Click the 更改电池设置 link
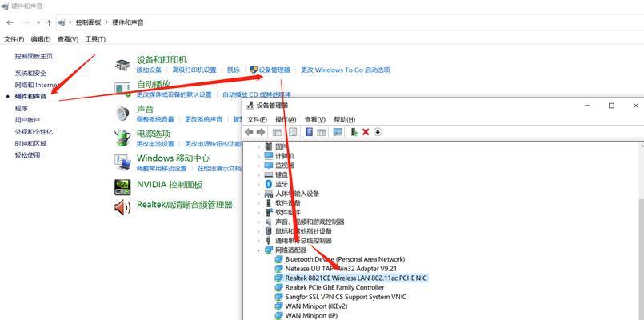The height and width of the screenshot is (320, 644). click(x=155, y=144)
